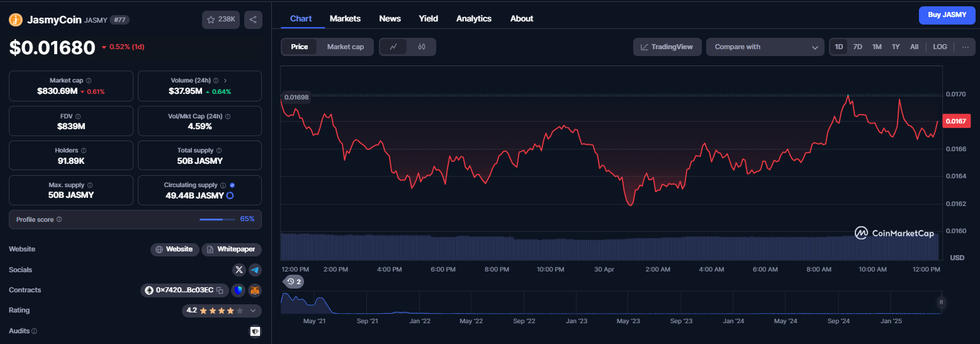This screenshot has width=980, height=344.
Task: Click the audits shield icon
Action: (x=255, y=331)
